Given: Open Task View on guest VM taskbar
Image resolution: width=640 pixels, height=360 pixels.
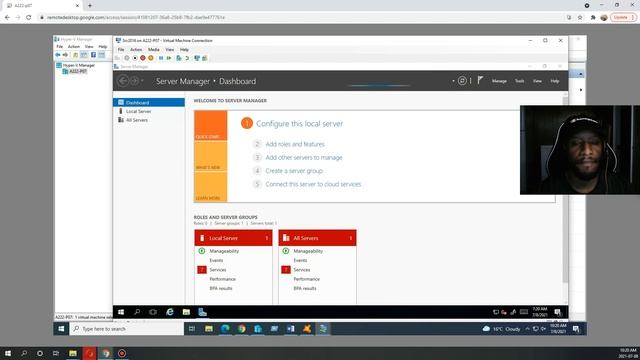Looking at the screenshot, I should click(x=153, y=312).
